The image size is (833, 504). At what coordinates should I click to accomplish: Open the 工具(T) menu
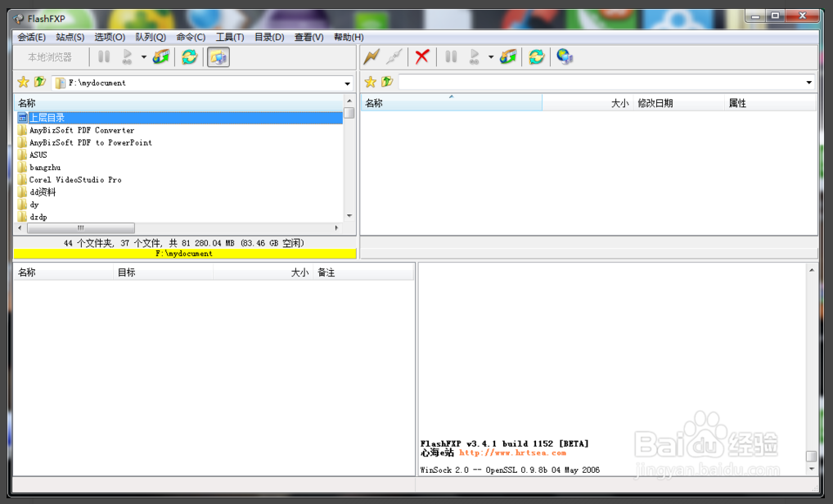(x=230, y=37)
